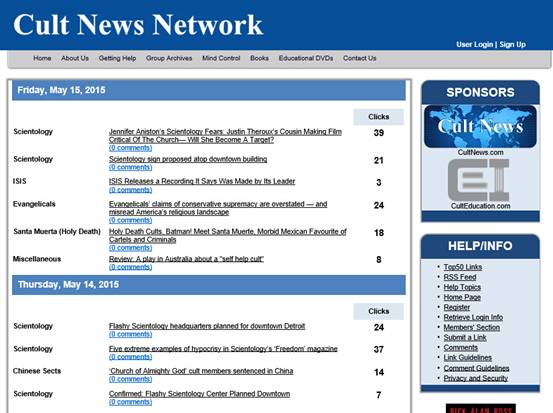Open Five extreme examples of hypocrisy article
This screenshot has width=553, height=413.
tap(223, 349)
